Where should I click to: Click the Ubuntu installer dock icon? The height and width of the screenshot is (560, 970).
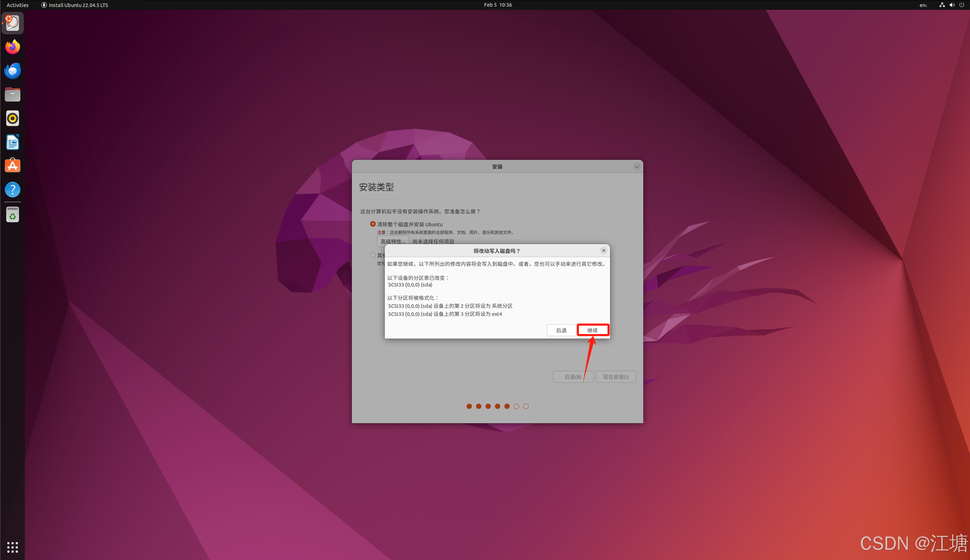(x=12, y=23)
